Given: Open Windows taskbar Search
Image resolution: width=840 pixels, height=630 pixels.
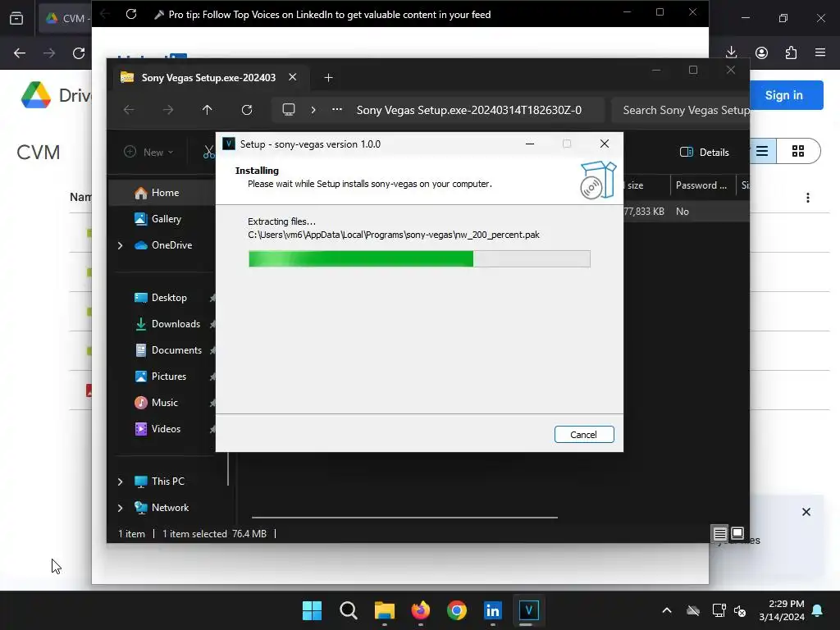Looking at the screenshot, I should 348,610.
